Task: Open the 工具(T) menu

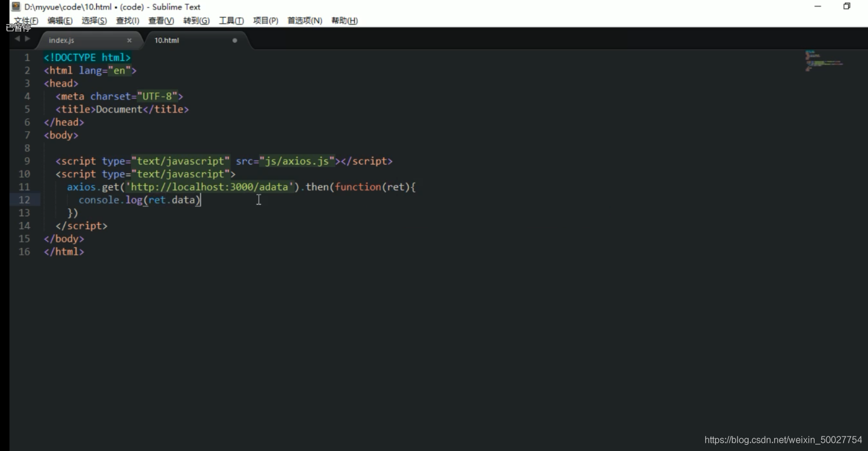Action: point(231,21)
